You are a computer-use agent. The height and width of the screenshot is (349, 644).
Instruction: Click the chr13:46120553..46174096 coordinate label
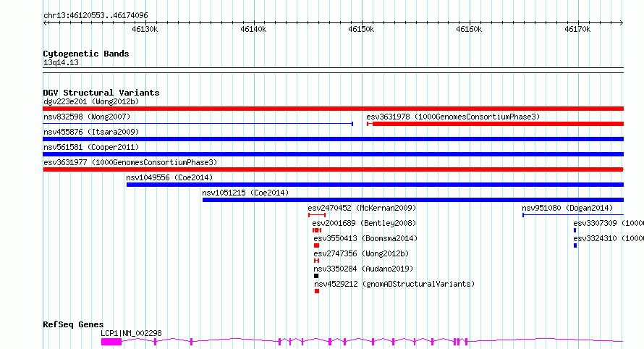click(x=96, y=16)
